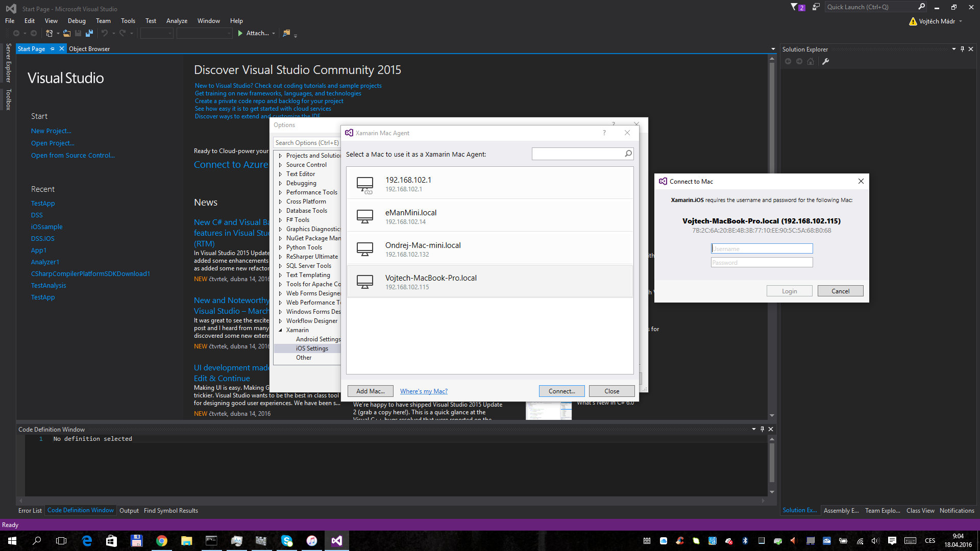Switch to the Error List tab

(x=30, y=511)
